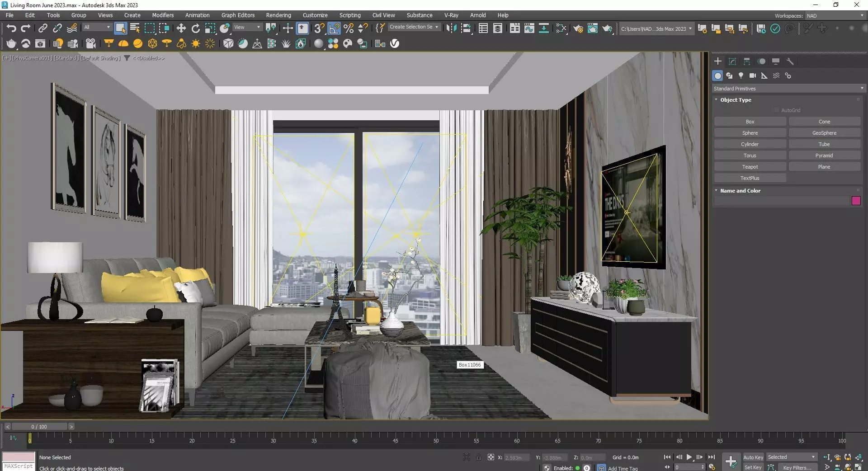This screenshot has height=471, width=868.
Task: Open the Rendering menu
Action: pos(278,15)
